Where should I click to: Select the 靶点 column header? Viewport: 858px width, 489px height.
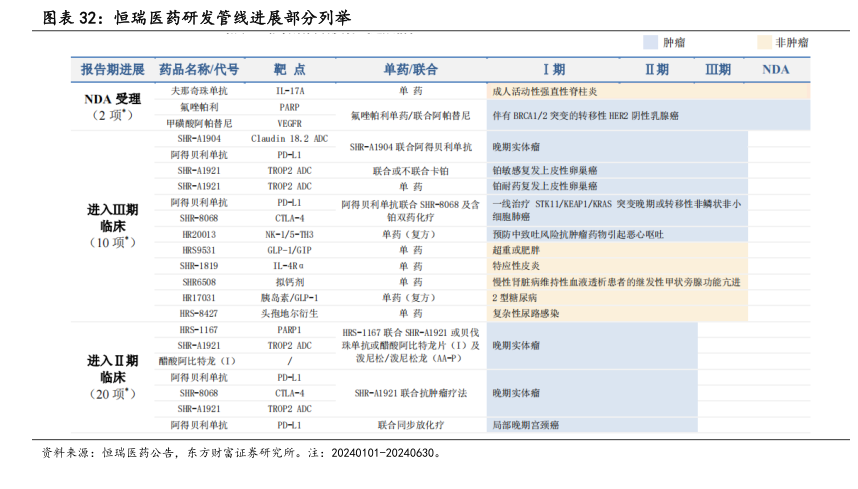pos(289,69)
